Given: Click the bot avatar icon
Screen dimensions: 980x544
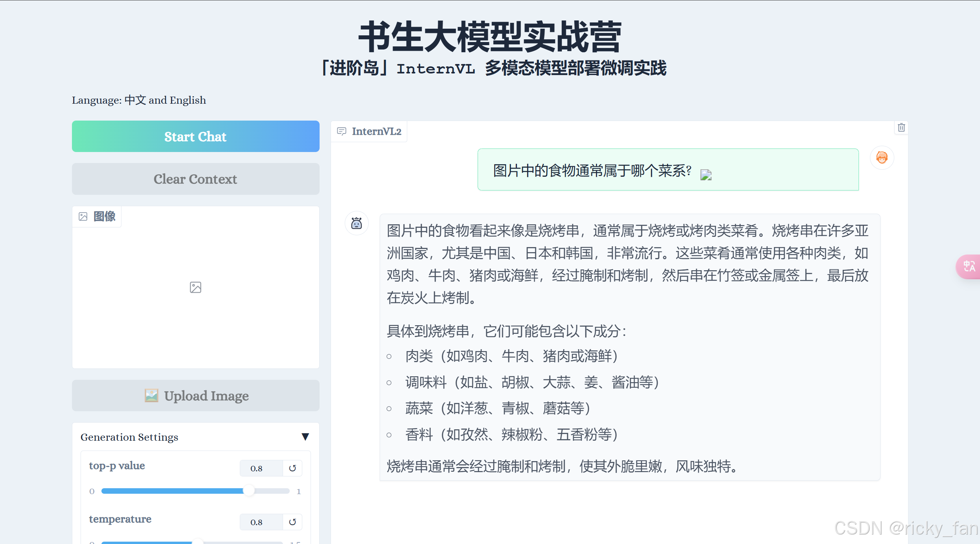Looking at the screenshot, I should click(357, 223).
